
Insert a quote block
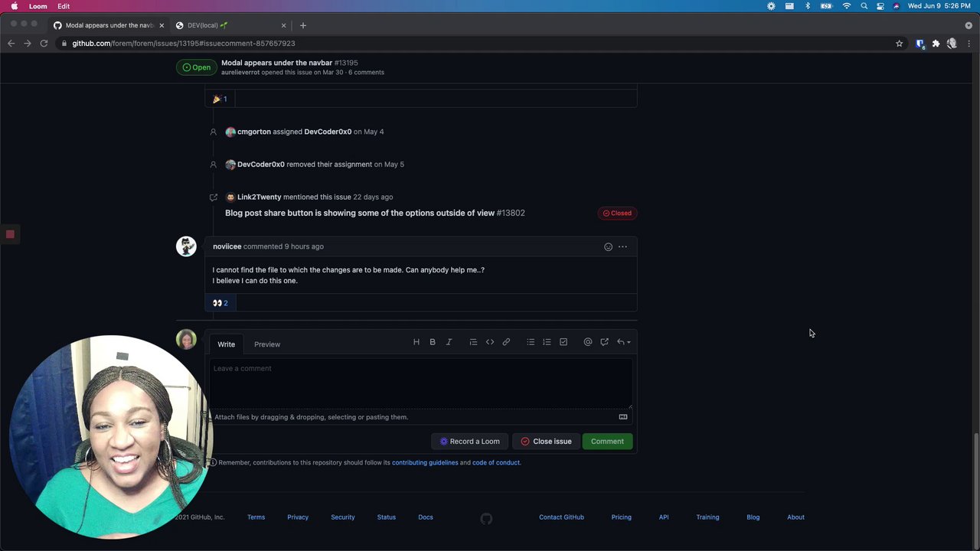click(x=473, y=342)
